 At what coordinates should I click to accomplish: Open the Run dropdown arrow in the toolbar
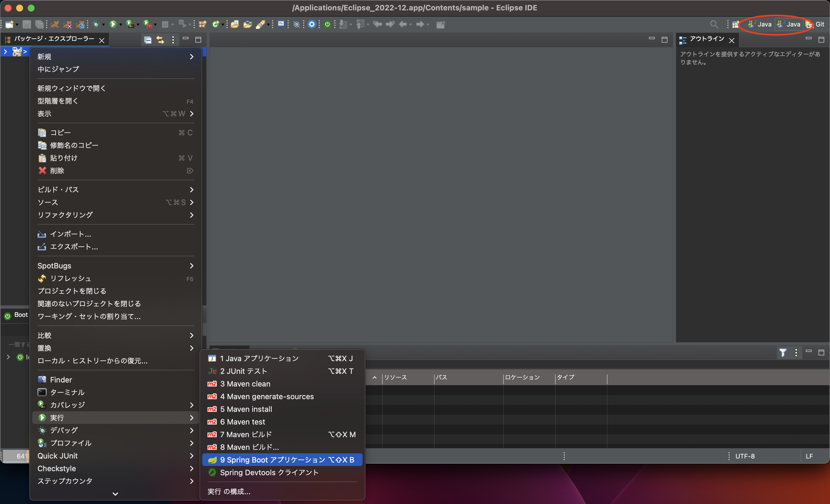[121, 24]
